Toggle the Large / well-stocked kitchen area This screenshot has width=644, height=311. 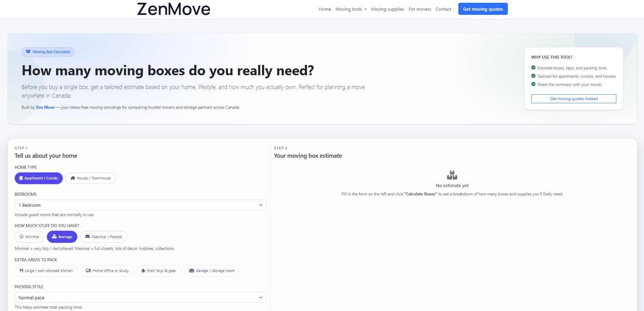pos(46,271)
